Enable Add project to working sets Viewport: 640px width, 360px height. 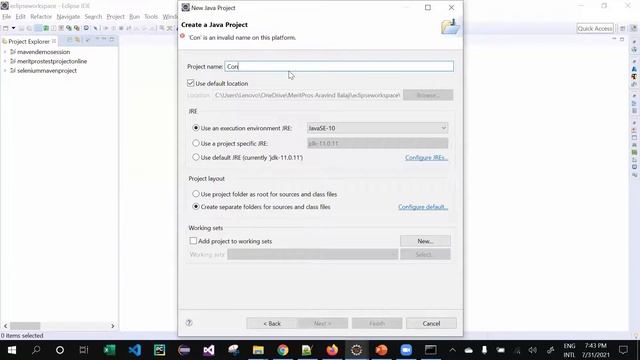click(193, 241)
